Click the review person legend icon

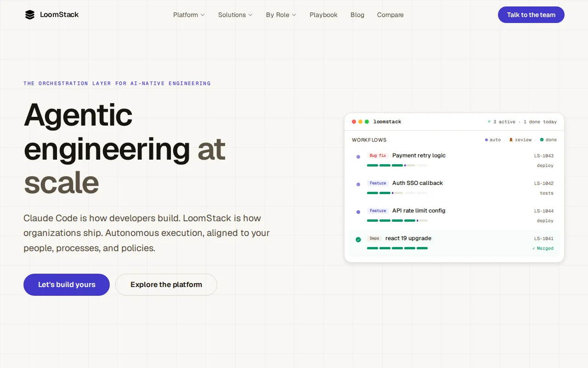click(x=511, y=140)
